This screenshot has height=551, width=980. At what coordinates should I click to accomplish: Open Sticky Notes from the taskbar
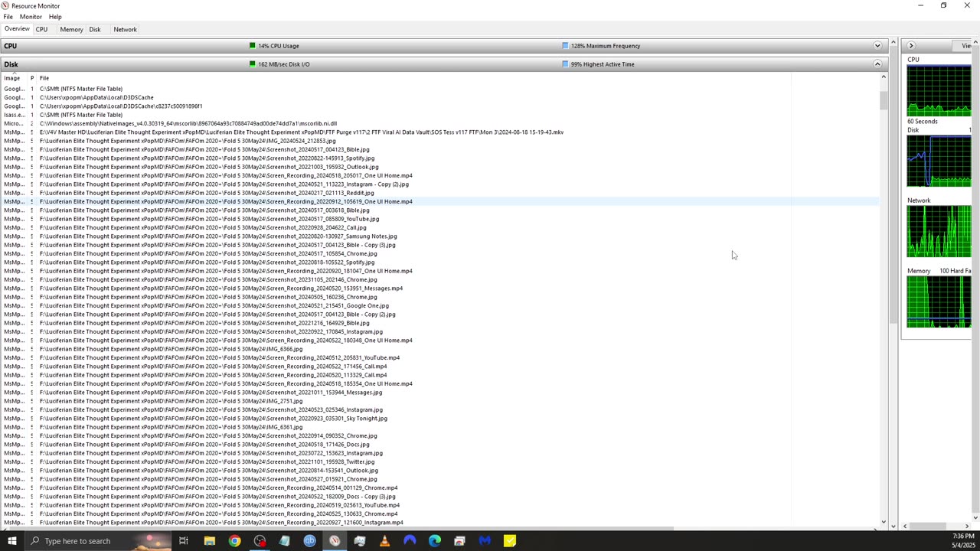pos(510,541)
